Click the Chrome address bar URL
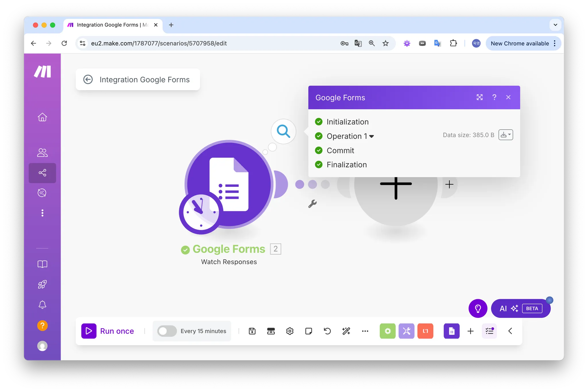 (x=159, y=43)
